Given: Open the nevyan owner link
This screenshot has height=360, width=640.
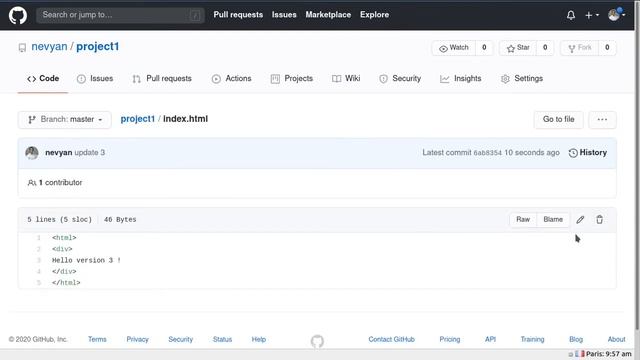Looking at the screenshot, I should point(49,47).
